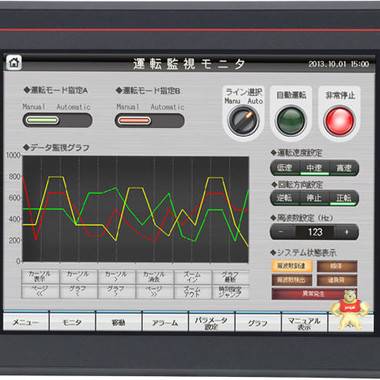Viewport: 380px width, 380px height.
Task: Click the date 2013.10.01 15:00
Action: click(339, 64)
